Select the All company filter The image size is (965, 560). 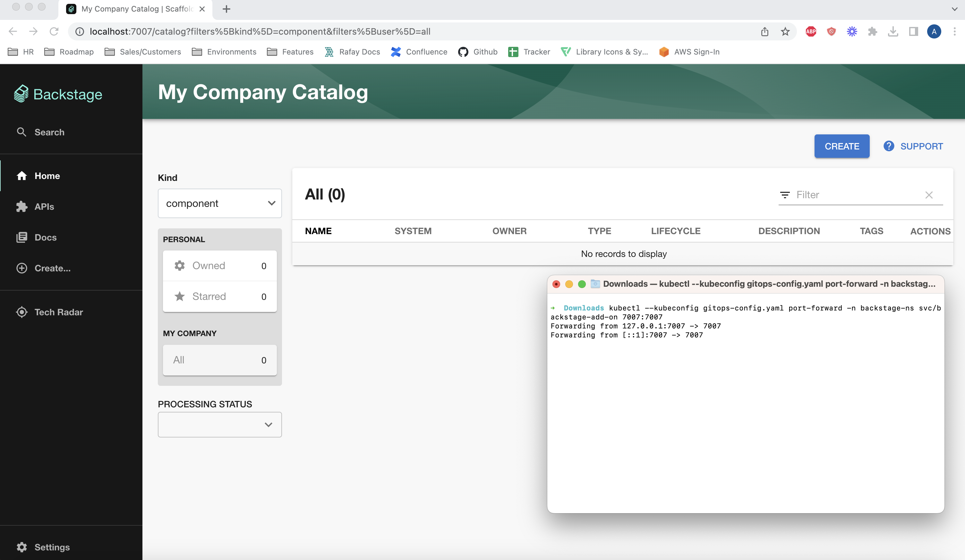coord(219,360)
